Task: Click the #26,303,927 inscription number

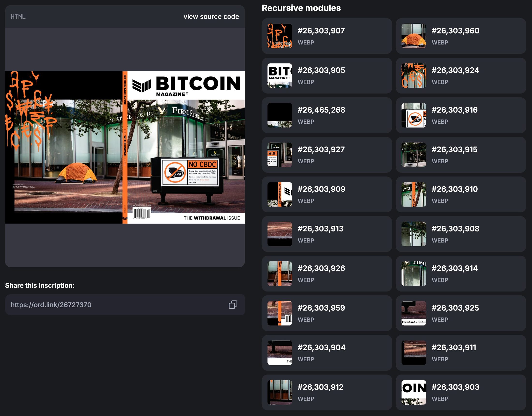Action: (x=321, y=150)
